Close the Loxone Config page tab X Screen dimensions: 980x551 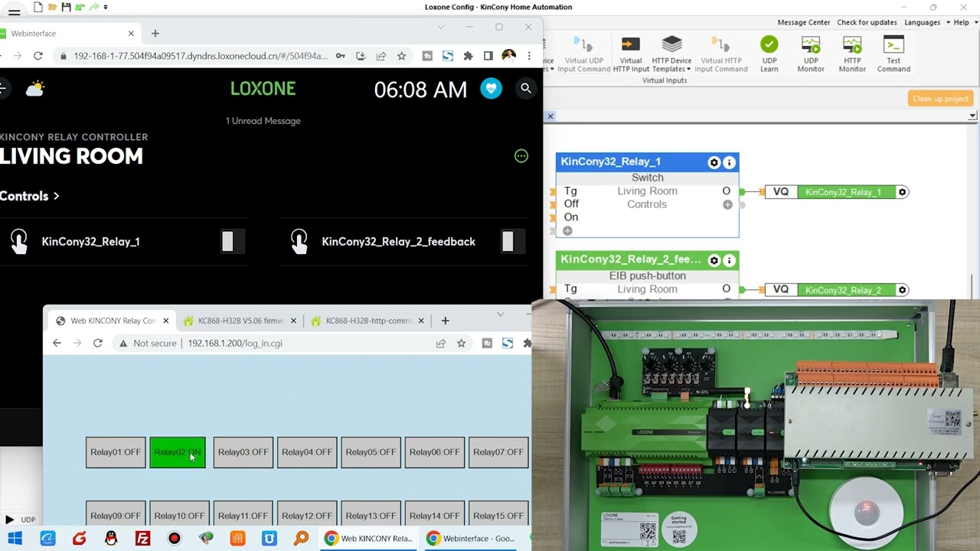550,116
